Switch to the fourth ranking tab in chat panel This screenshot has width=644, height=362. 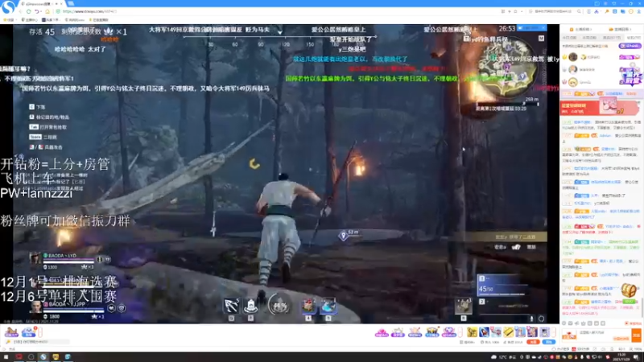(633, 38)
